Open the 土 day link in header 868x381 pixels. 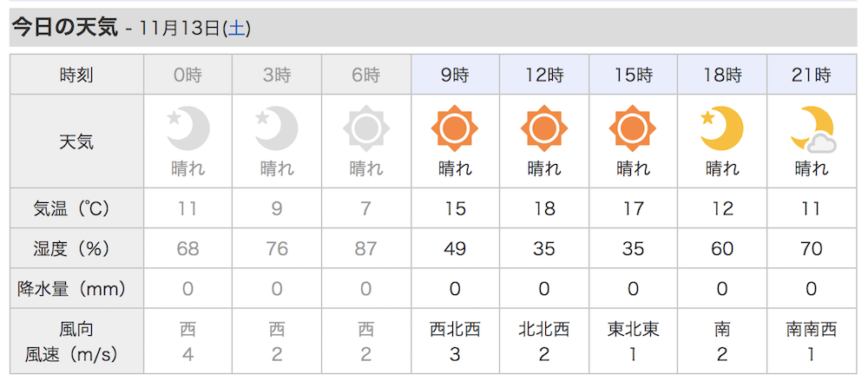coord(236,29)
